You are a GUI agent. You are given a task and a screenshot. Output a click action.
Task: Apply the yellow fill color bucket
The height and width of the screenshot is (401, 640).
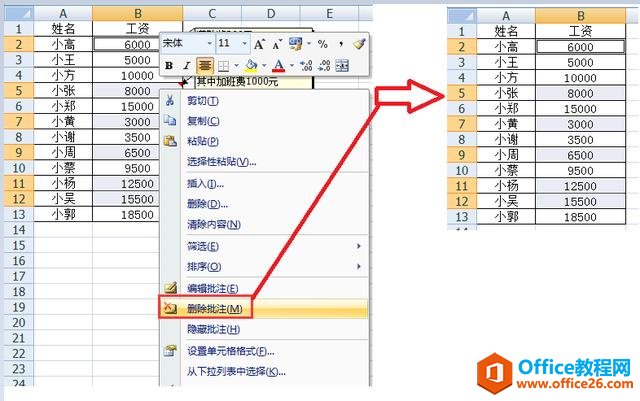click(251, 65)
